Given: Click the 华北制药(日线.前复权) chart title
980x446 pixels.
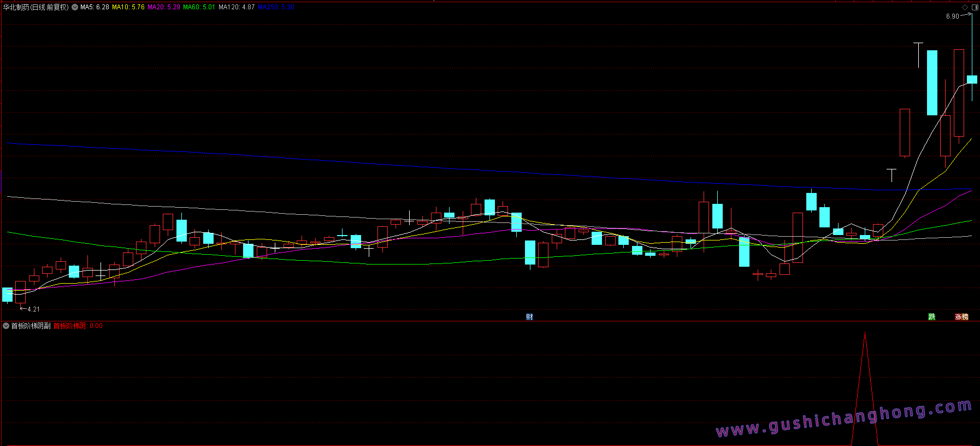Looking at the screenshot, I should [36, 7].
